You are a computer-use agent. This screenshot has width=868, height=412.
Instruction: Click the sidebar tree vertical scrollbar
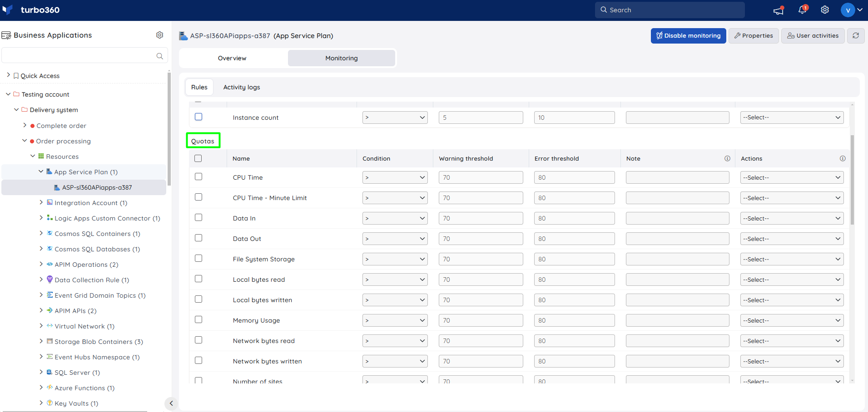[169, 129]
